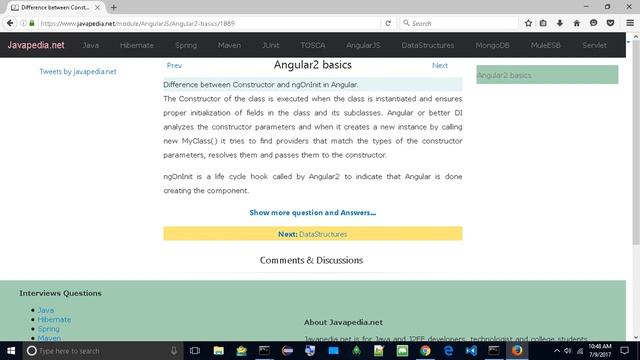Screen dimensions: 640x360
Task: Show hidden system tray icons
Action: [x=557, y=351]
